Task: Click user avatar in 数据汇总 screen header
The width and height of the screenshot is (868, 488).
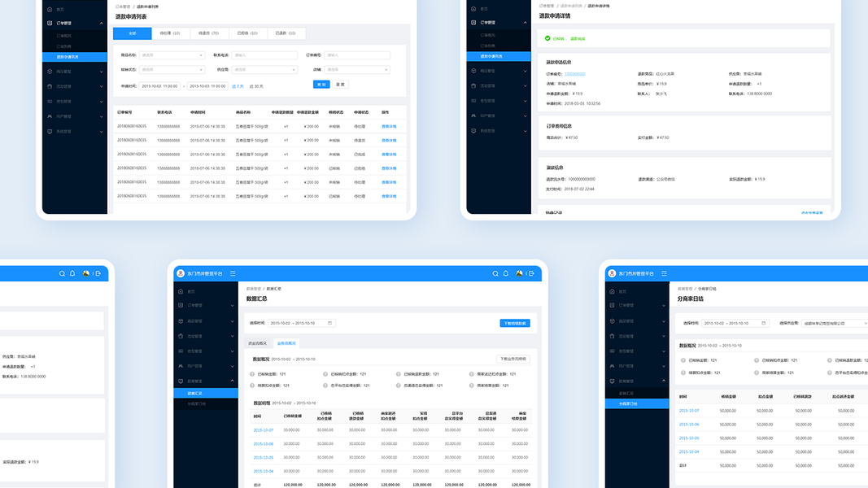Action: tap(519, 273)
